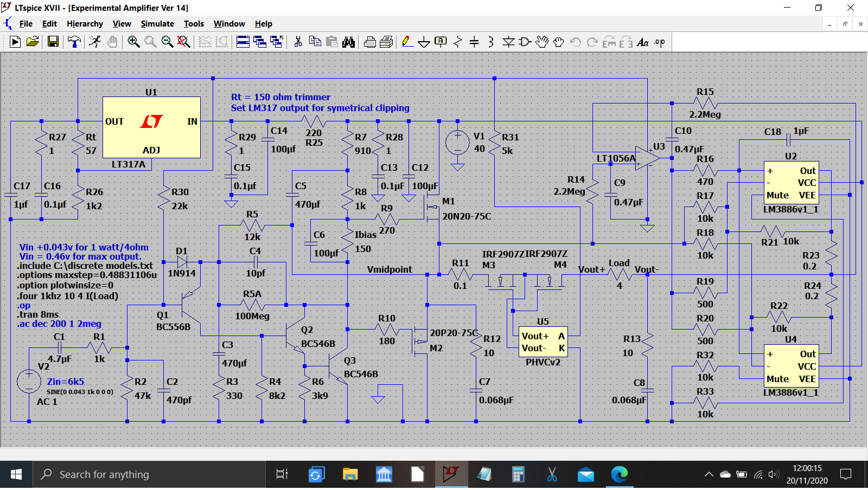Image resolution: width=868 pixels, height=490 pixels.
Task: Open the Control Panel hammer icon
Action: coord(74,42)
